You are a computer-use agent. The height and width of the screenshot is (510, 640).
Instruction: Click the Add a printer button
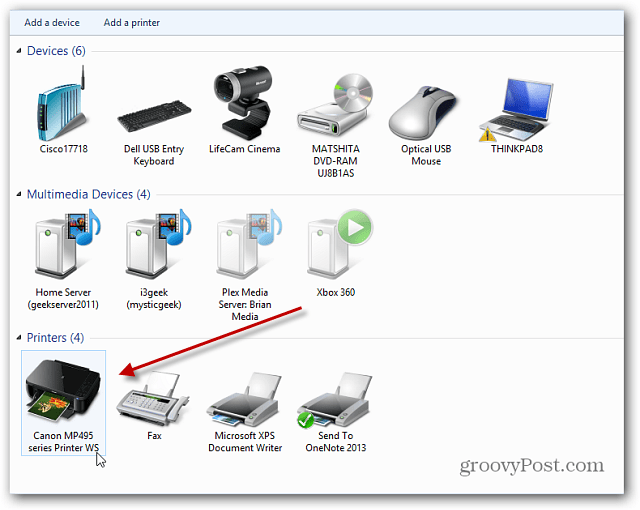[x=131, y=22]
